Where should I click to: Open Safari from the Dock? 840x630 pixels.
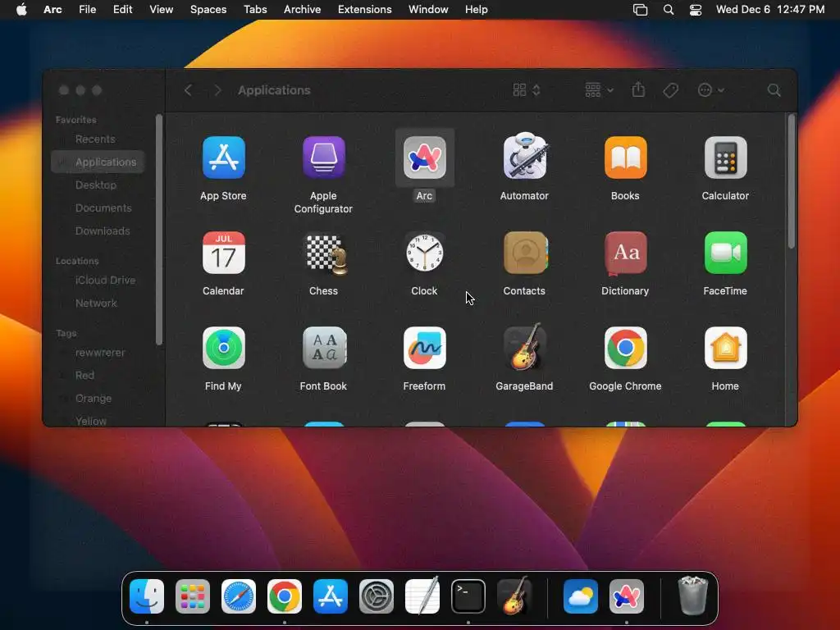click(239, 596)
